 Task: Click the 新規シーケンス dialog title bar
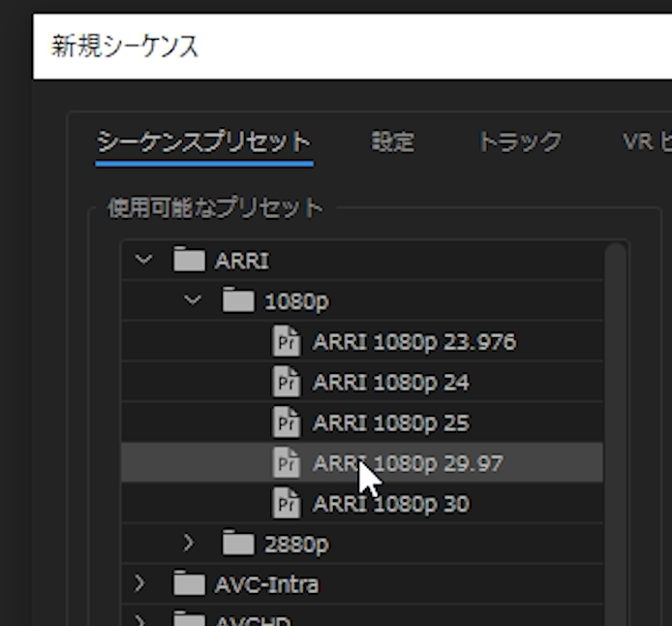coord(352,47)
